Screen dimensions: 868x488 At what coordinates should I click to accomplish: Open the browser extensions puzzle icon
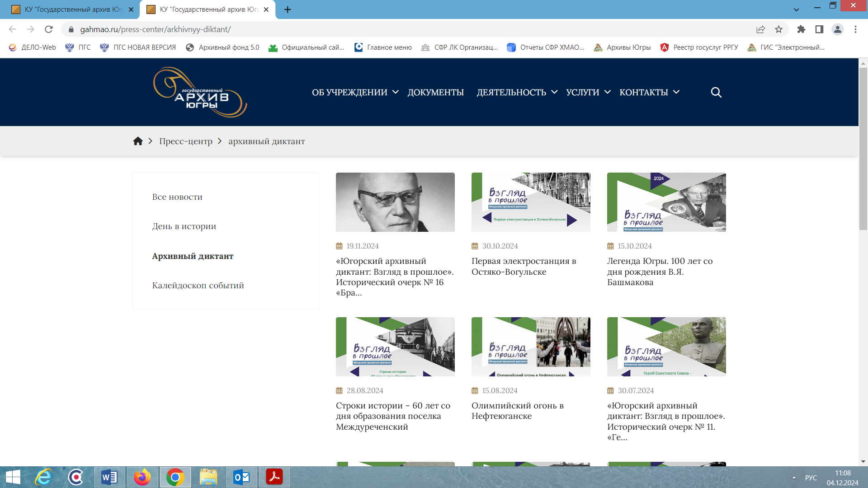tap(801, 29)
